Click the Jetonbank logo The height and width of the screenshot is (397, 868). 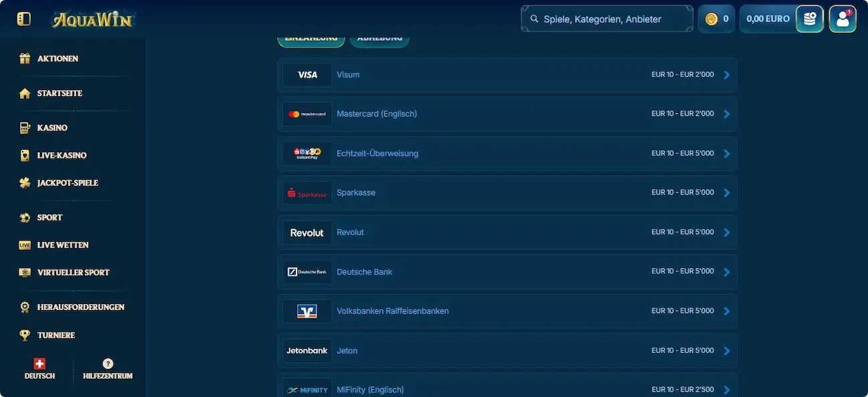[x=307, y=351]
